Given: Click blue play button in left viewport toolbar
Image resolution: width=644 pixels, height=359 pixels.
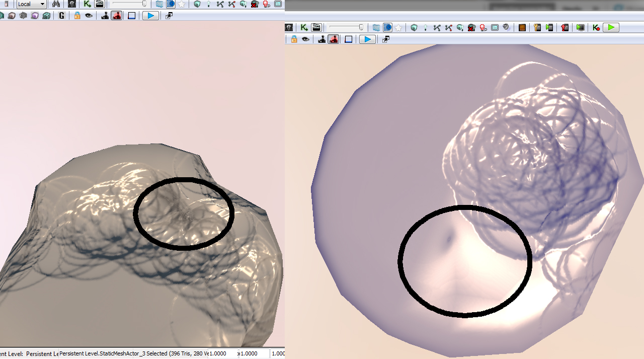Looking at the screenshot, I should [x=150, y=16].
